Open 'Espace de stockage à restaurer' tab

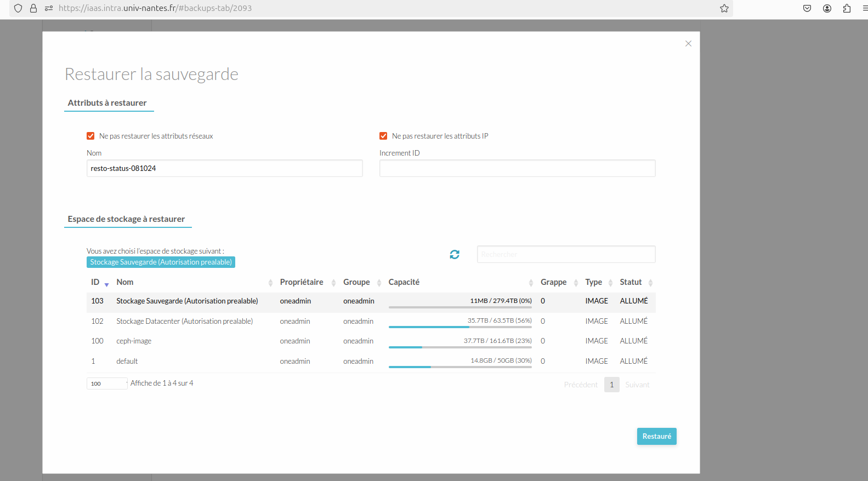(x=127, y=219)
